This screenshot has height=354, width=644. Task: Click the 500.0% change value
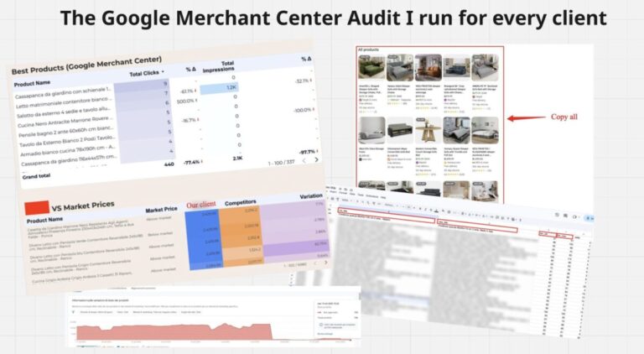[x=186, y=101]
